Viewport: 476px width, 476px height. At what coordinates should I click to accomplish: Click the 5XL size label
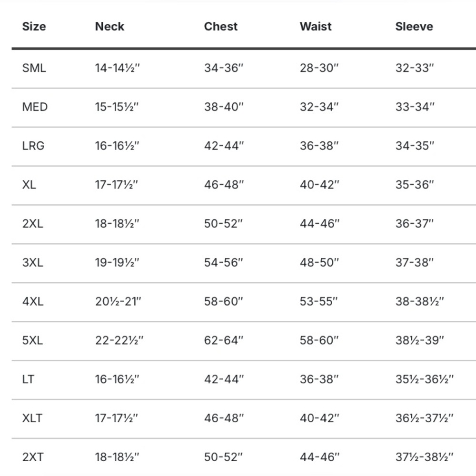pos(32,340)
